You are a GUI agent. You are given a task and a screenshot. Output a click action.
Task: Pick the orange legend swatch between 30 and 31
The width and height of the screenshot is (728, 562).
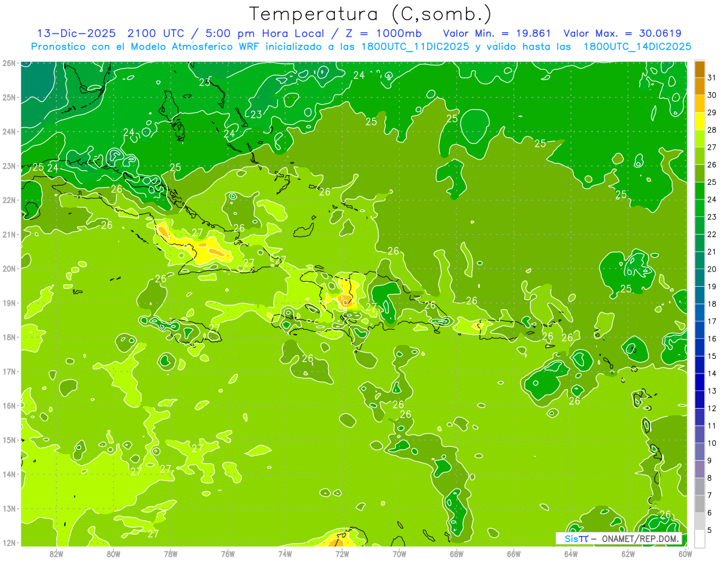[x=699, y=85]
